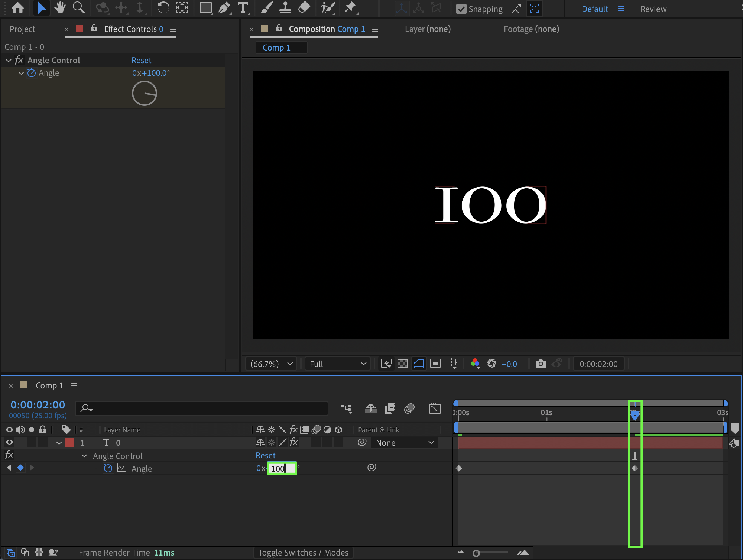Click the Angle expression pick whip
Image resolution: width=743 pixels, height=560 pixels.
(372, 468)
